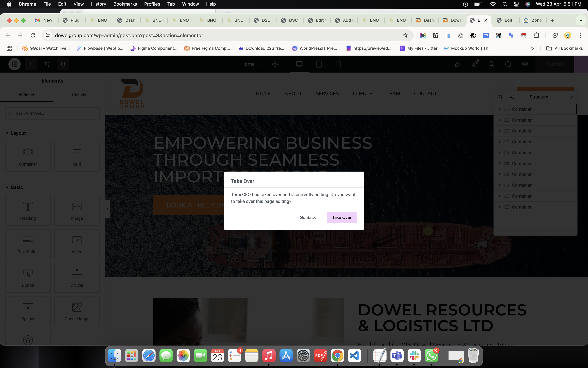Select the Button widget

28,277
